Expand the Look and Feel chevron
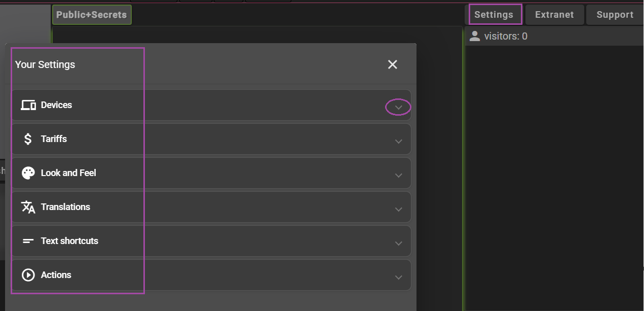Screen dimensions: 644x311 coord(399,176)
